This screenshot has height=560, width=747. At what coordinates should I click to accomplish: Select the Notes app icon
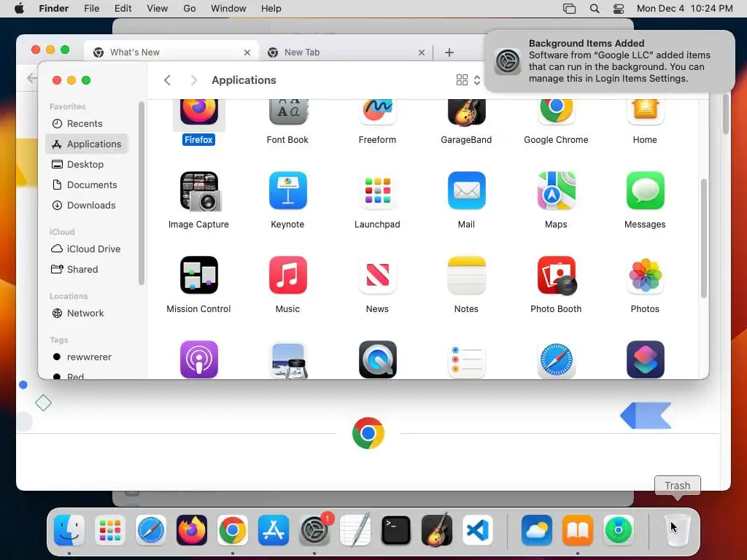(x=466, y=275)
